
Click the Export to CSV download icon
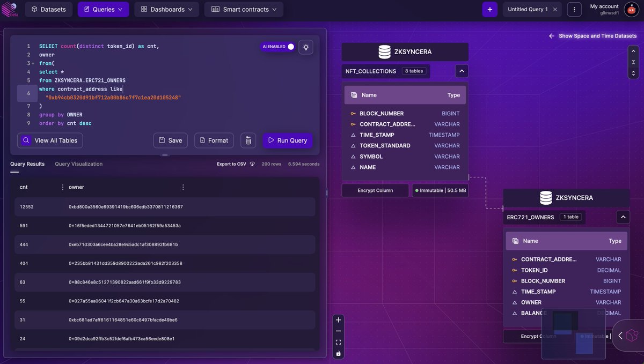(x=253, y=164)
